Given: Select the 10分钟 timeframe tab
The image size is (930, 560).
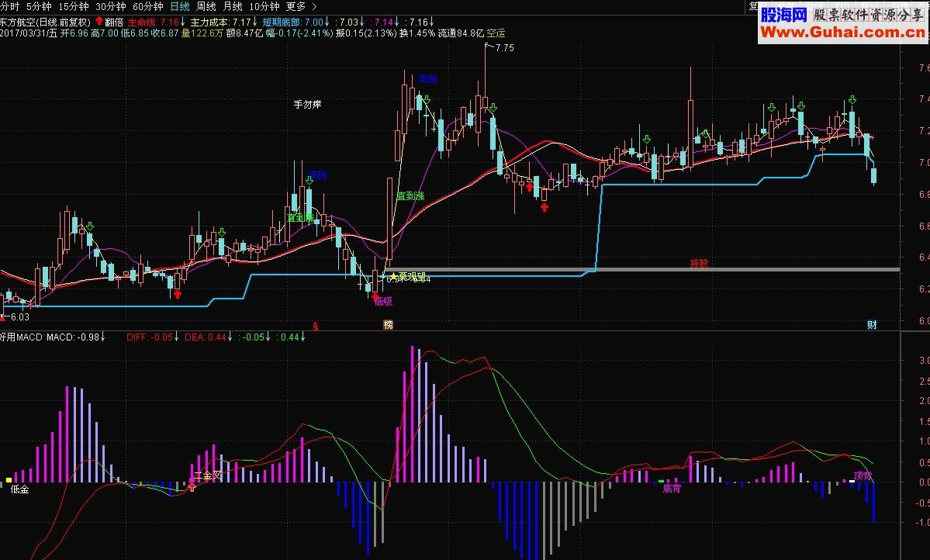Looking at the screenshot, I should coord(264,6).
